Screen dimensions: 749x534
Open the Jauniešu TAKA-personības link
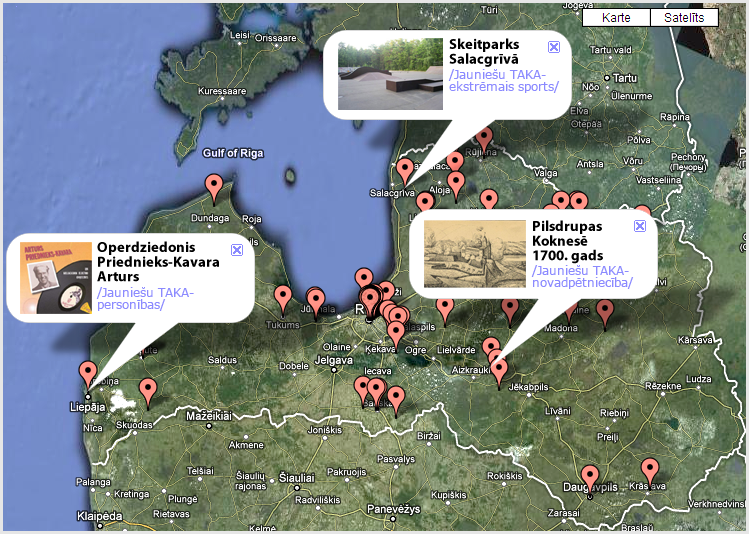pyautogui.click(x=145, y=298)
